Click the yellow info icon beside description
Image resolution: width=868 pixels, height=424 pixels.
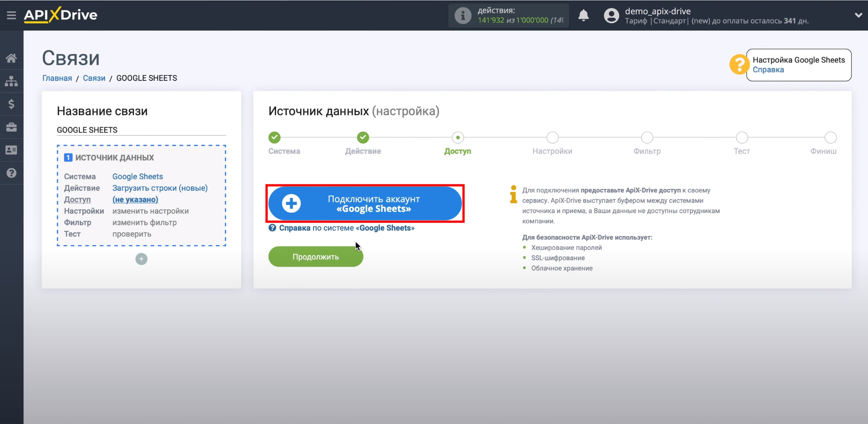coord(513,194)
